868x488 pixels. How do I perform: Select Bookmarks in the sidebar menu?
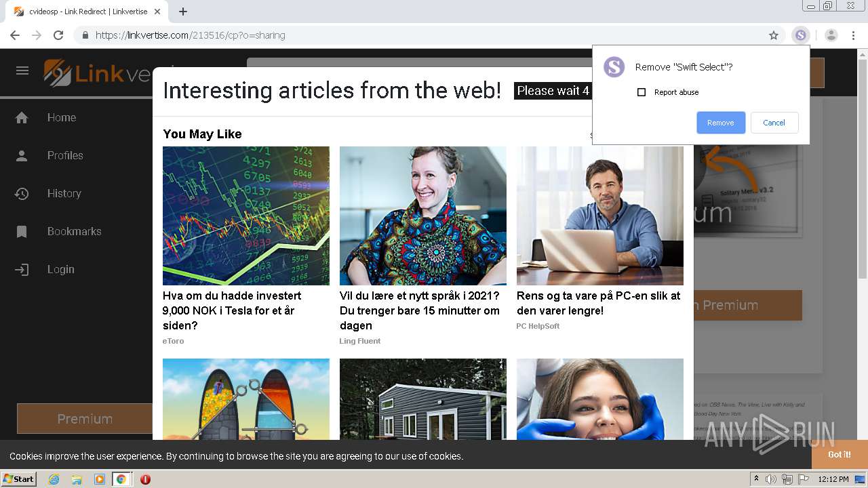(74, 232)
